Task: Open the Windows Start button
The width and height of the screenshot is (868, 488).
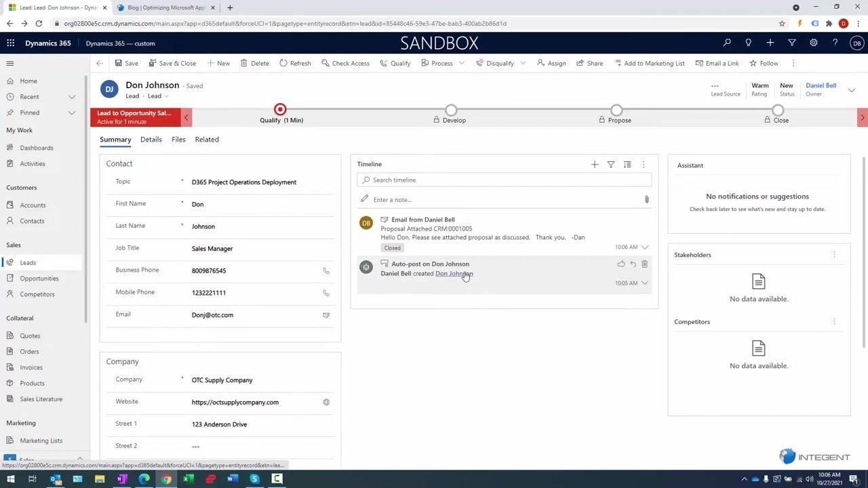Action: pyautogui.click(x=10, y=479)
